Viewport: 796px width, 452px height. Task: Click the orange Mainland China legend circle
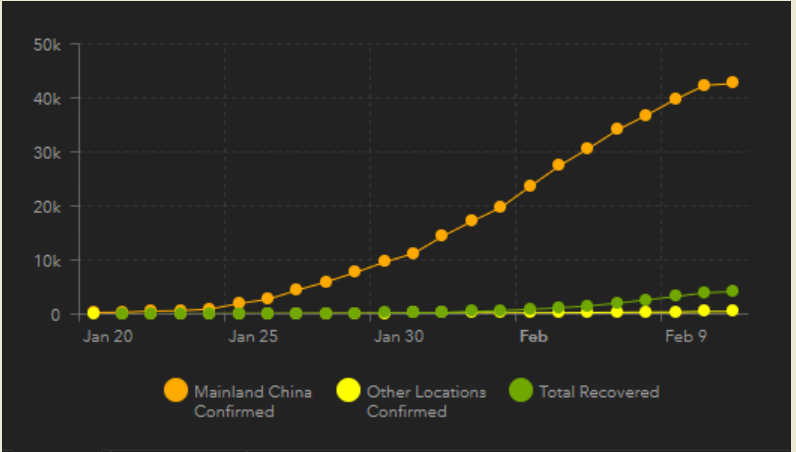[x=176, y=390]
